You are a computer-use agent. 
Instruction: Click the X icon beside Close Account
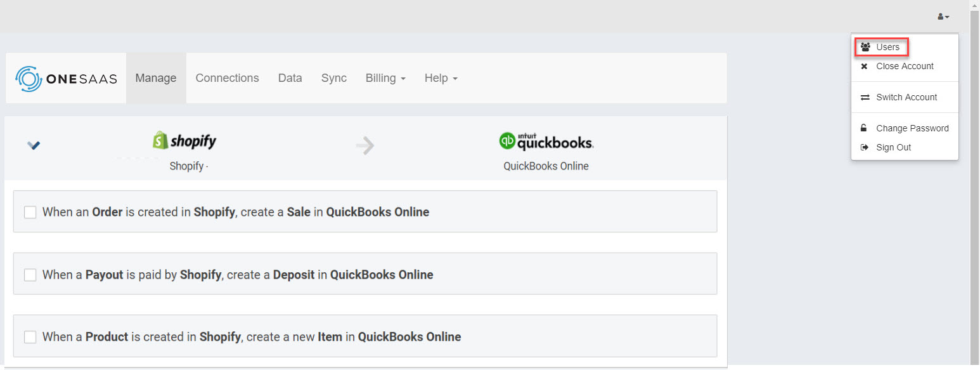[x=864, y=66]
